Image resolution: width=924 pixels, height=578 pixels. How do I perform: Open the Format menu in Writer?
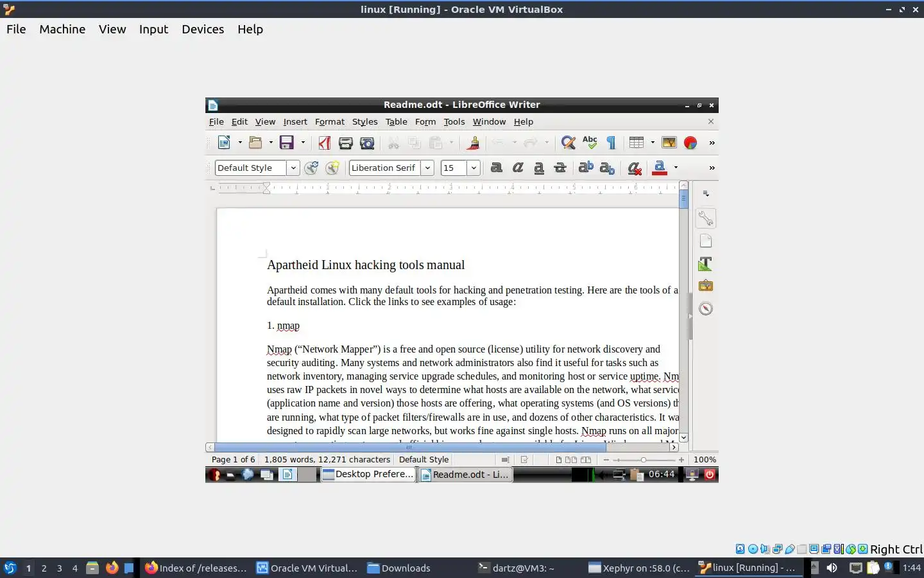(330, 121)
